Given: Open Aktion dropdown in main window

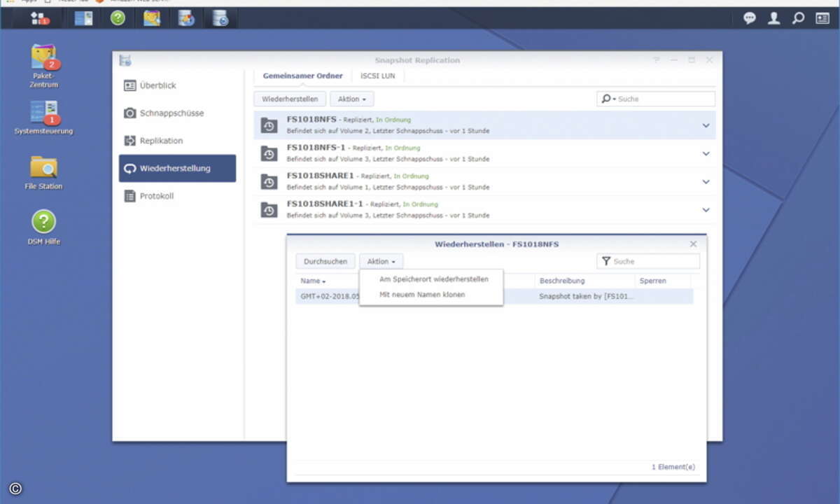Looking at the screenshot, I should (x=351, y=99).
